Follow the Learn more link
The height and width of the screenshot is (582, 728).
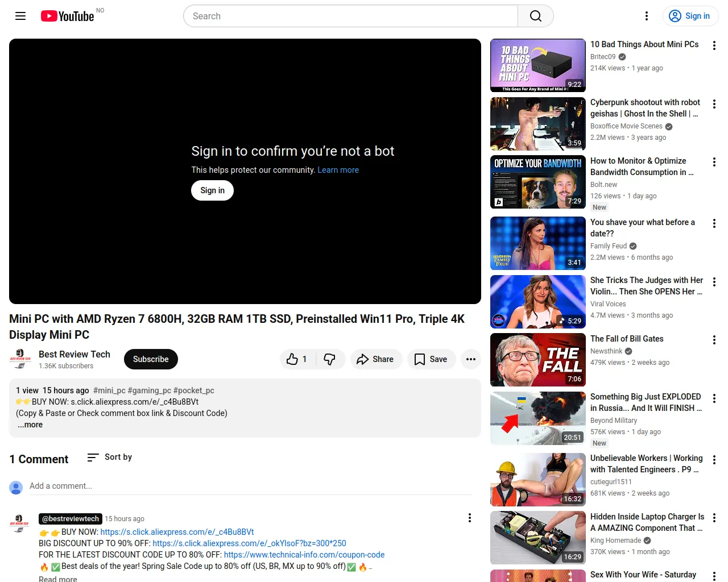point(338,170)
